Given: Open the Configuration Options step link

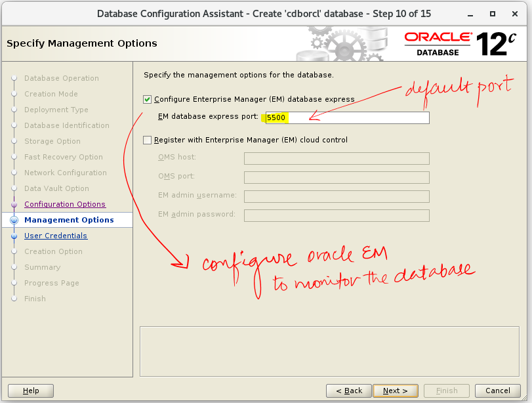Looking at the screenshot, I should click(x=65, y=204).
